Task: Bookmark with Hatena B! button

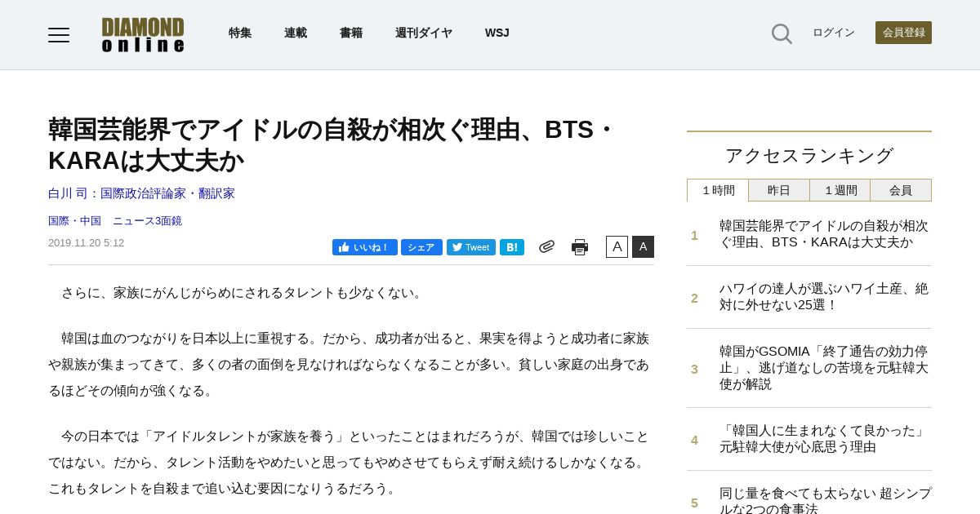Action: [512, 247]
